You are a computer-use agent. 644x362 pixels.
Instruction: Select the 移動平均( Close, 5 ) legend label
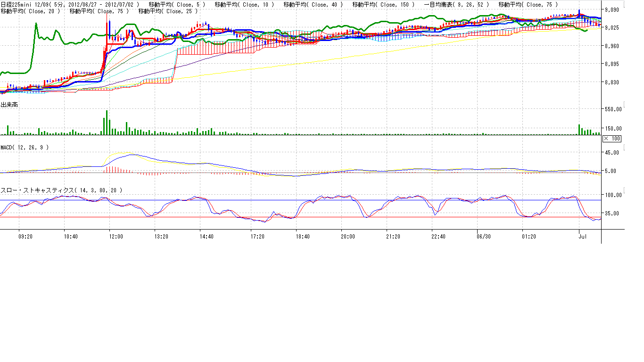click(x=176, y=4)
